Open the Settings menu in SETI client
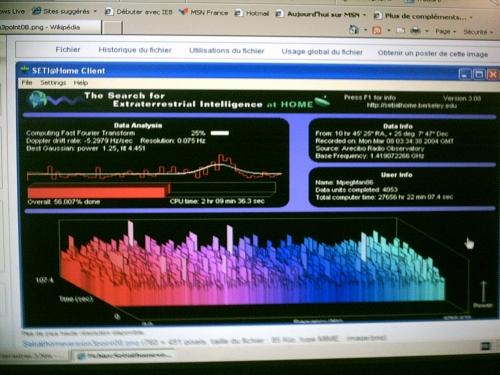Screen dimensions: 500x375 (x=53, y=83)
